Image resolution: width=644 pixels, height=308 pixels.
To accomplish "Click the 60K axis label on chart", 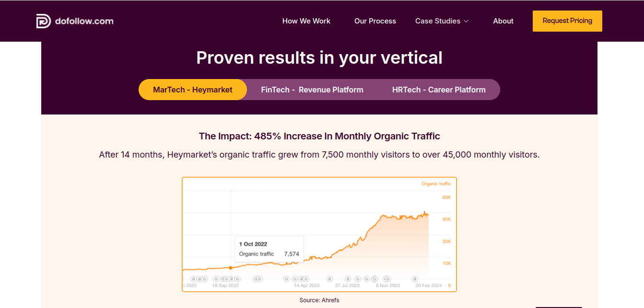I will 446,197.
